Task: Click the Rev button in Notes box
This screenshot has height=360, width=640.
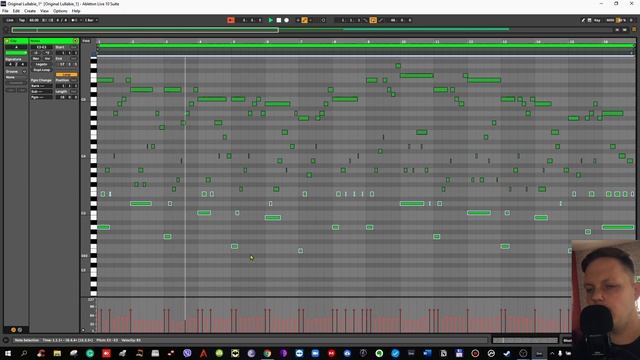Action: tap(36, 59)
